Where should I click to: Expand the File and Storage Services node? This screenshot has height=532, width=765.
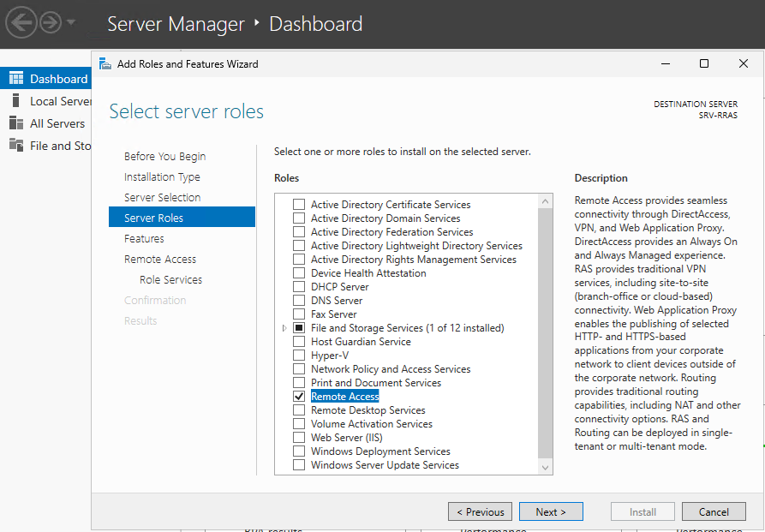[284, 328]
